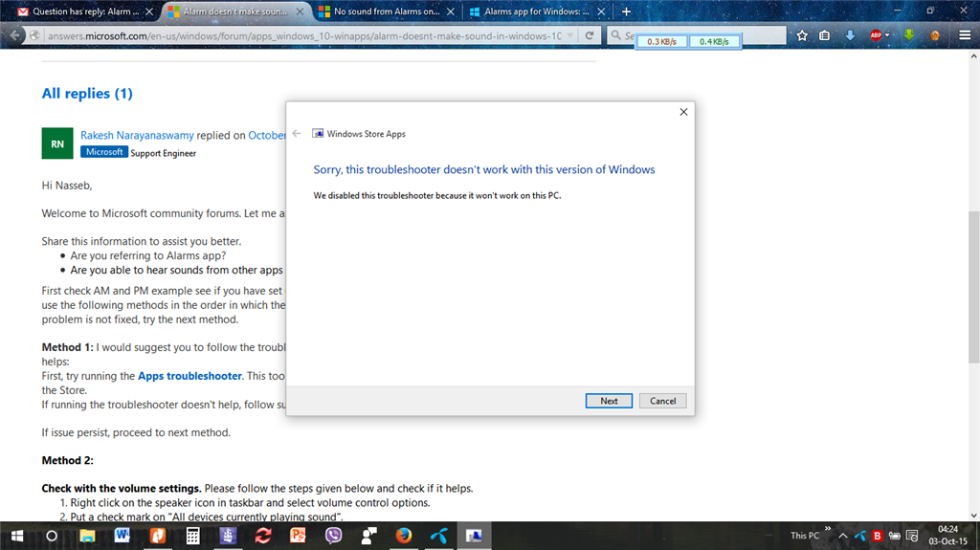Screen dimensions: 980x550
Task: Select 'Alarm doesn't make sound' tab
Action: [235, 11]
